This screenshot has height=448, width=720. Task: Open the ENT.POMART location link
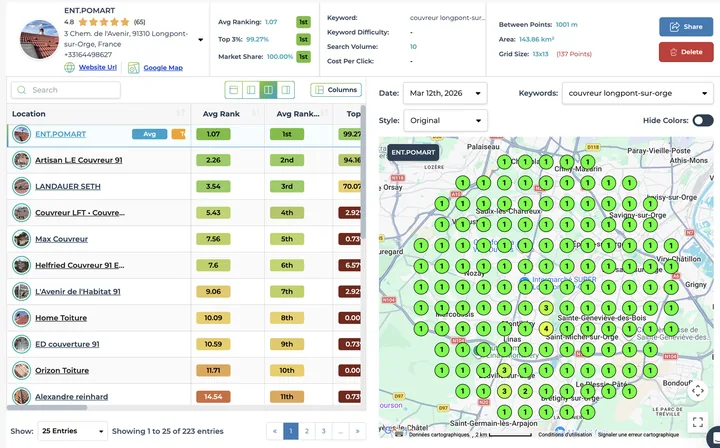point(61,134)
